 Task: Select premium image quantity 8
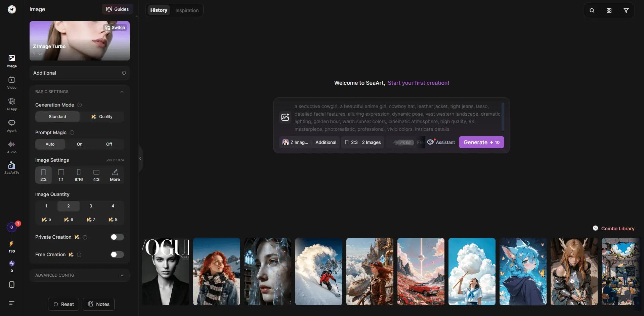click(113, 220)
